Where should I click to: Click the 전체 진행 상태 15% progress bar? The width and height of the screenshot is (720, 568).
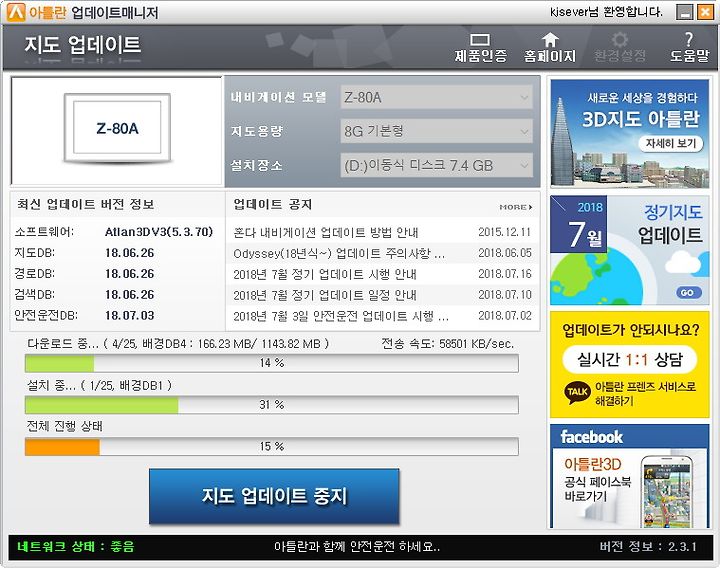pos(272,447)
